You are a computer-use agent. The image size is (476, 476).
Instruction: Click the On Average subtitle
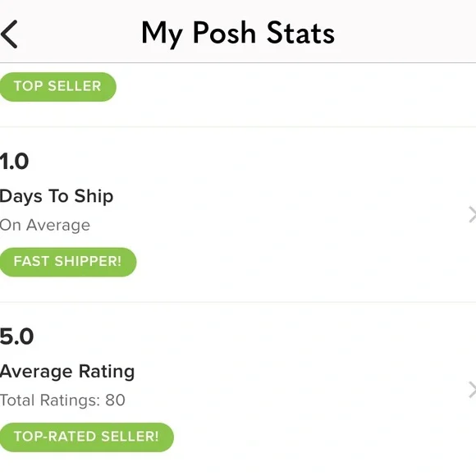coord(45,225)
